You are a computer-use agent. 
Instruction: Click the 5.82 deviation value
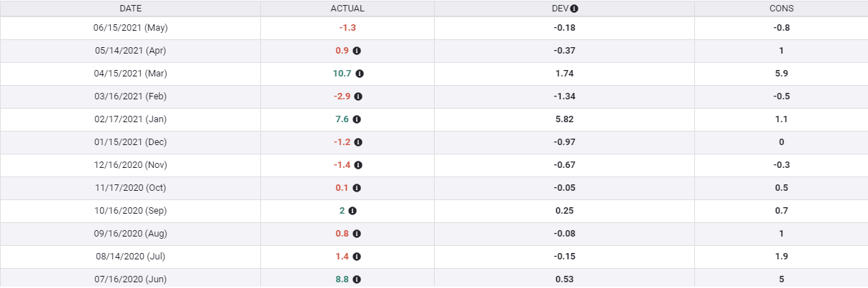point(564,119)
